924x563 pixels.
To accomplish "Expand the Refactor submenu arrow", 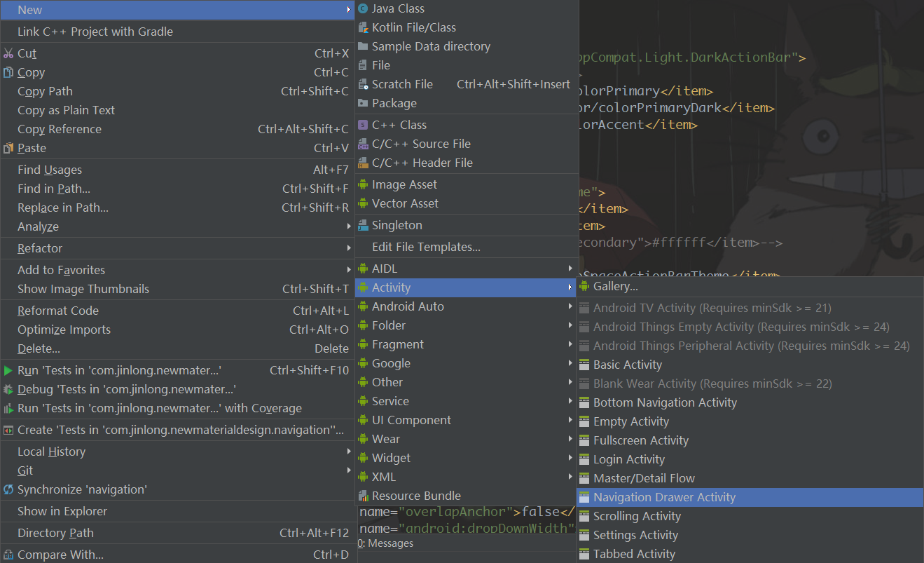I will coord(348,248).
